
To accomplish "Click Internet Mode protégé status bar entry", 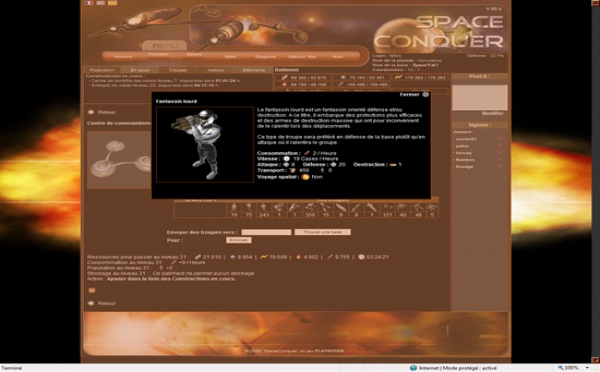I will point(453,368).
